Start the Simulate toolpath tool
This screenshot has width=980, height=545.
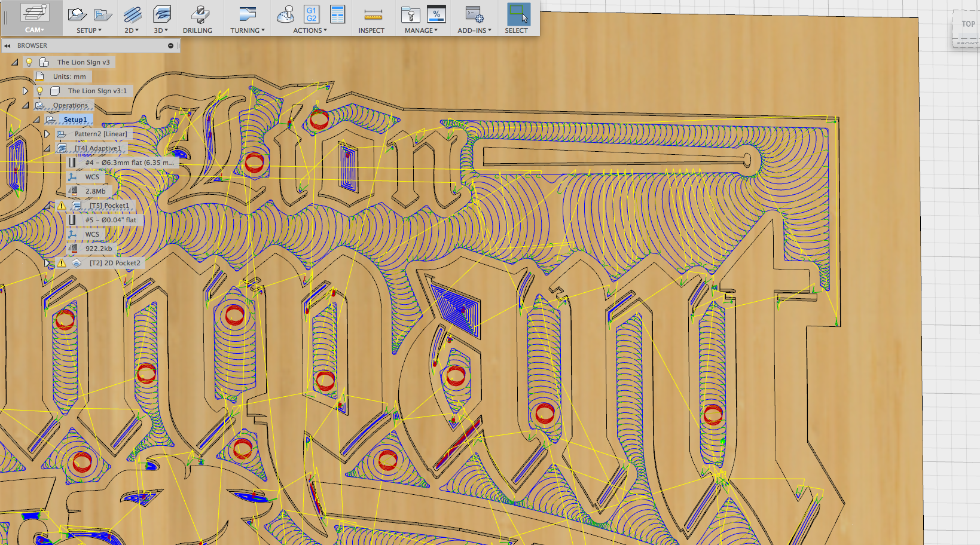click(285, 14)
